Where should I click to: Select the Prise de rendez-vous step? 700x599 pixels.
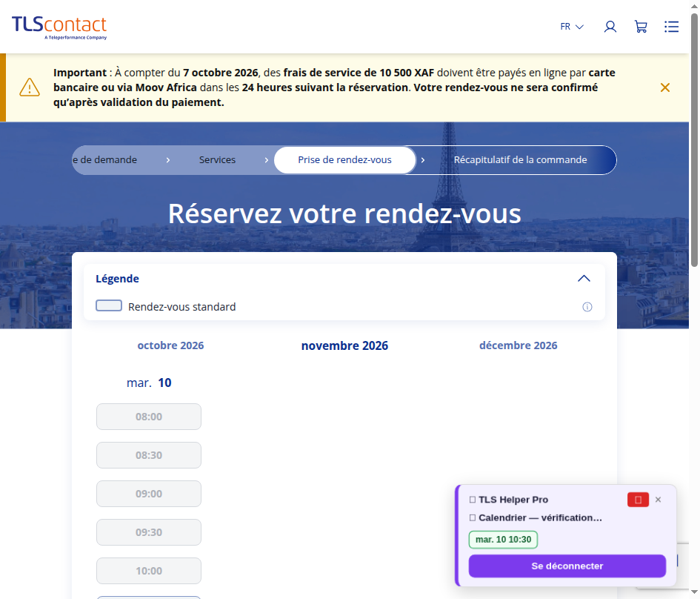344,160
